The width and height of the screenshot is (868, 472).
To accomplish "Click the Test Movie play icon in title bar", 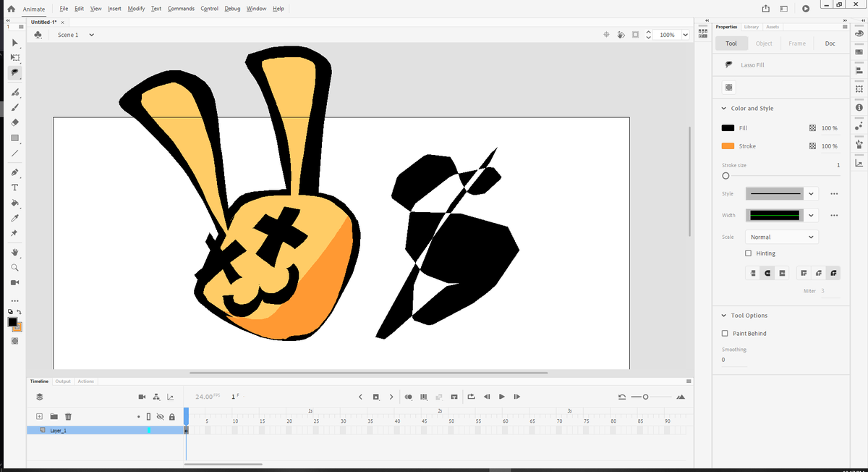I will click(805, 9).
